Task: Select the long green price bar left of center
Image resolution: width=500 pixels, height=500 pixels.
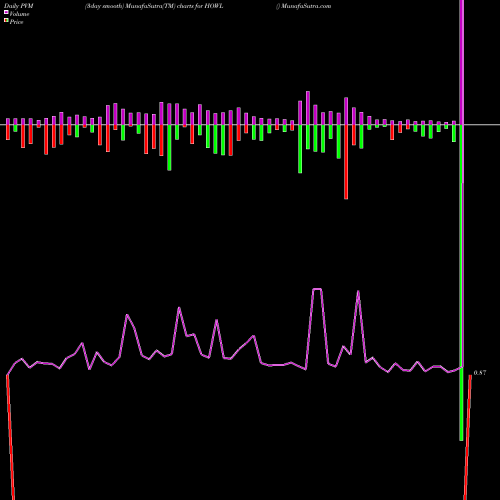Action: [x=169, y=148]
